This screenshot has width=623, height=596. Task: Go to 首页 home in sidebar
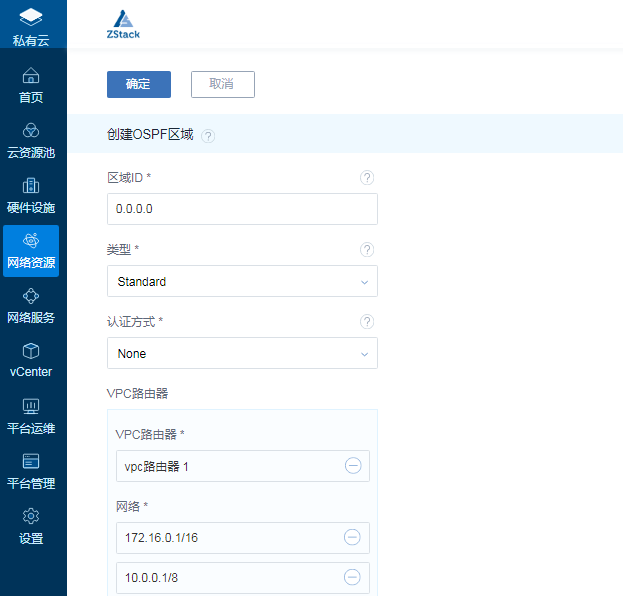click(x=31, y=85)
